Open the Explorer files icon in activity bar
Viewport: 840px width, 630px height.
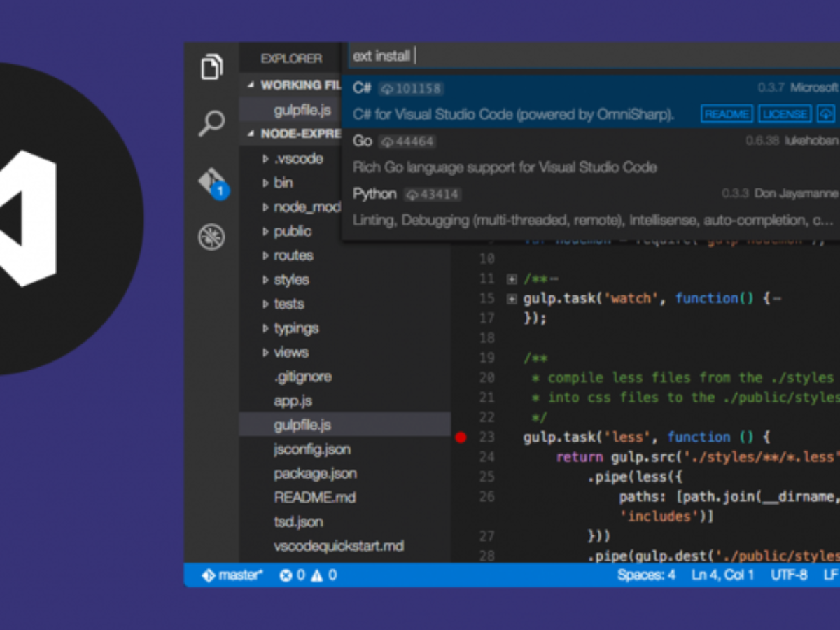(212, 67)
